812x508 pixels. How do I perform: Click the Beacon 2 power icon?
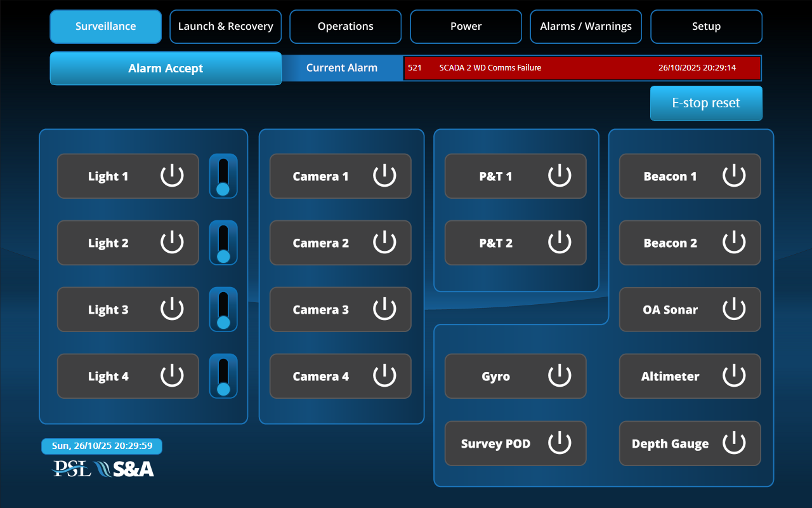click(x=734, y=243)
